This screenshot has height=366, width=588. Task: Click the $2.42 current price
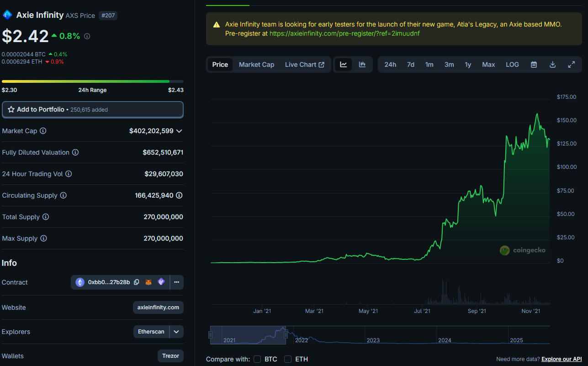coord(25,36)
